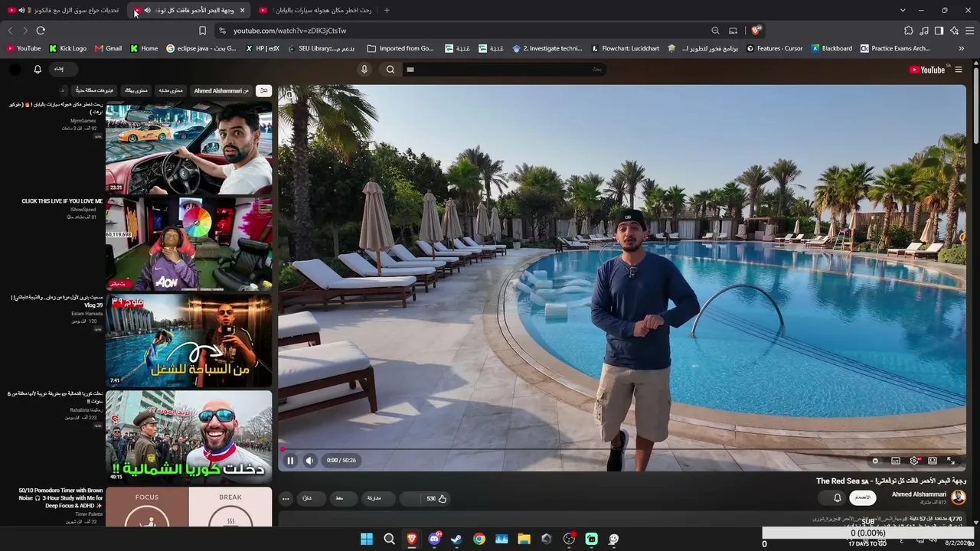
Task: Focus the YouTube search box
Action: [505, 70]
